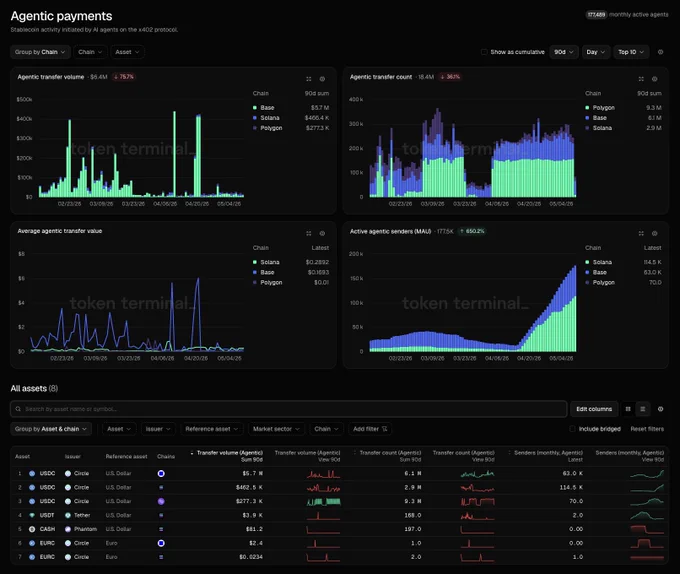Open the Chain filter dropdown at top
The image size is (680, 574).
[90, 52]
